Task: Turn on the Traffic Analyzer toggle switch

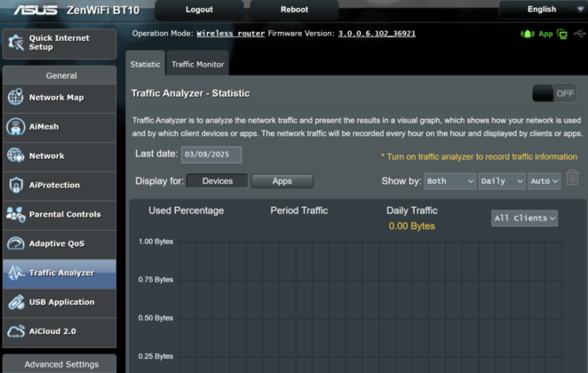Action: click(x=554, y=93)
